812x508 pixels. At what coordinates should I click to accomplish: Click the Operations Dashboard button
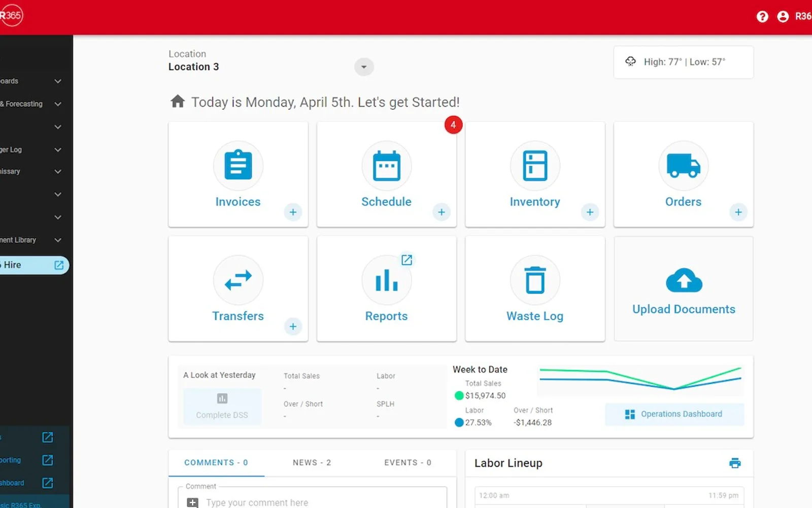[674, 414]
